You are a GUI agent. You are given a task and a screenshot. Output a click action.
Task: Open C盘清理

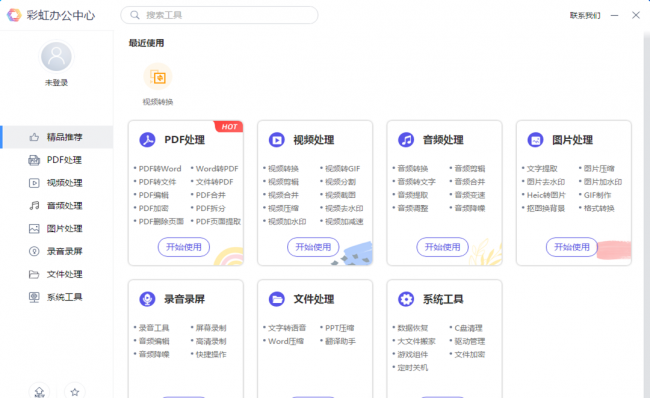point(468,328)
